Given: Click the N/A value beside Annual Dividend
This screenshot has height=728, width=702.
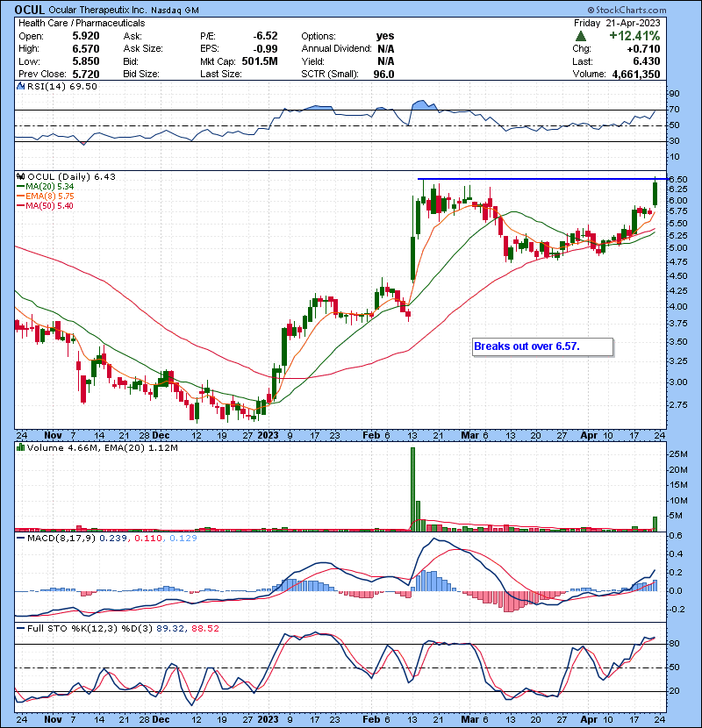Looking at the screenshot, I should click(x=385, y=49).
